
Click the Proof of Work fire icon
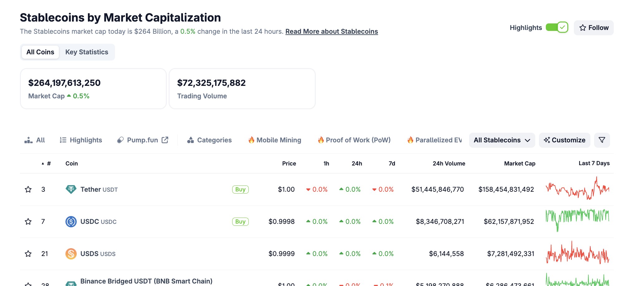(x=321, y=140)
